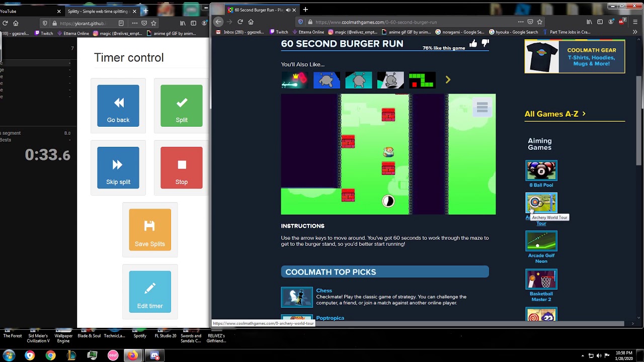The image size is (644, 362).
Task: Close the 60 Second Burger Run tab
Action: pyautogui.click(x=294, y=10)
